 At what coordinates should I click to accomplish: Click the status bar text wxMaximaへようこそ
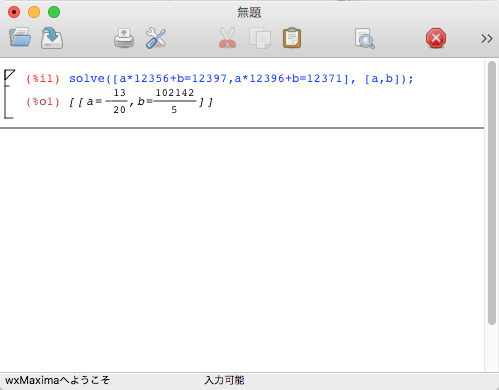[x=57, y=380]
